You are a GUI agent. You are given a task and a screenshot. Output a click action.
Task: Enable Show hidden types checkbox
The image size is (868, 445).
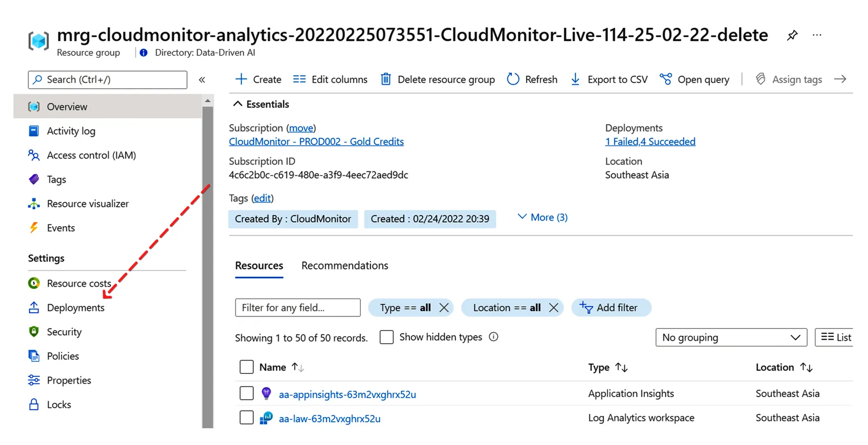click(x=387, y=337)
